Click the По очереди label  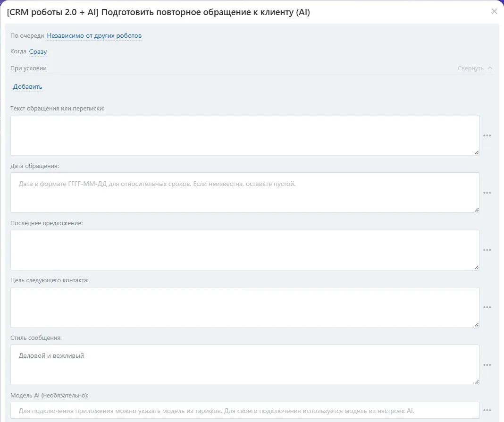27,36
